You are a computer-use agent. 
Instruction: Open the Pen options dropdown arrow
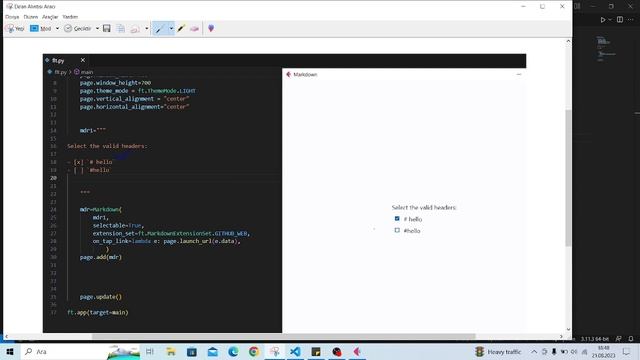(171, 29)
